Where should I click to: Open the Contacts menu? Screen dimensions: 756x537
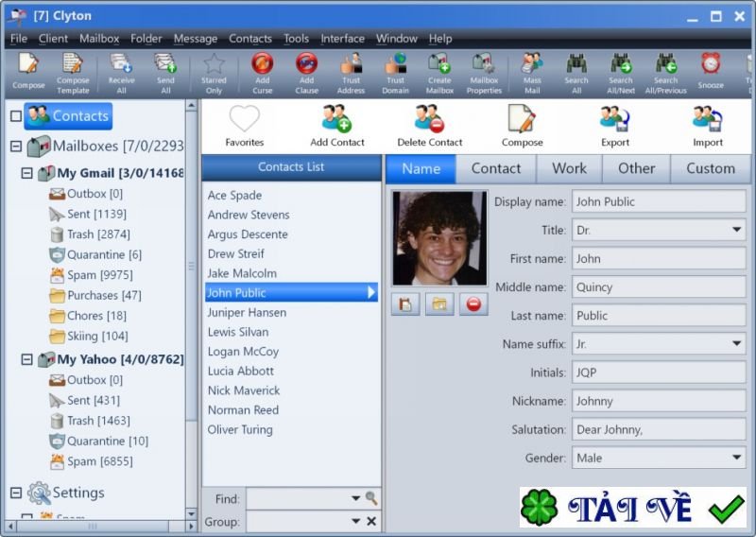point(250,39)
